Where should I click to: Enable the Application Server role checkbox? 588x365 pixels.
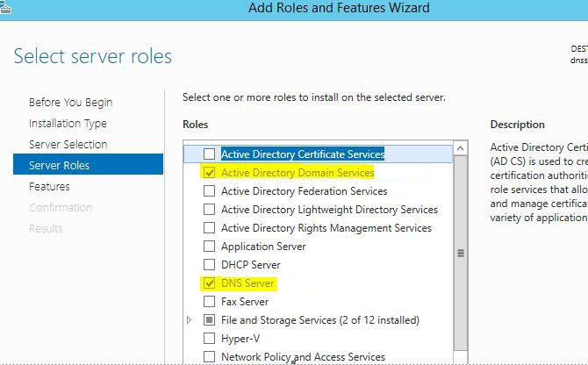point(209,247)
